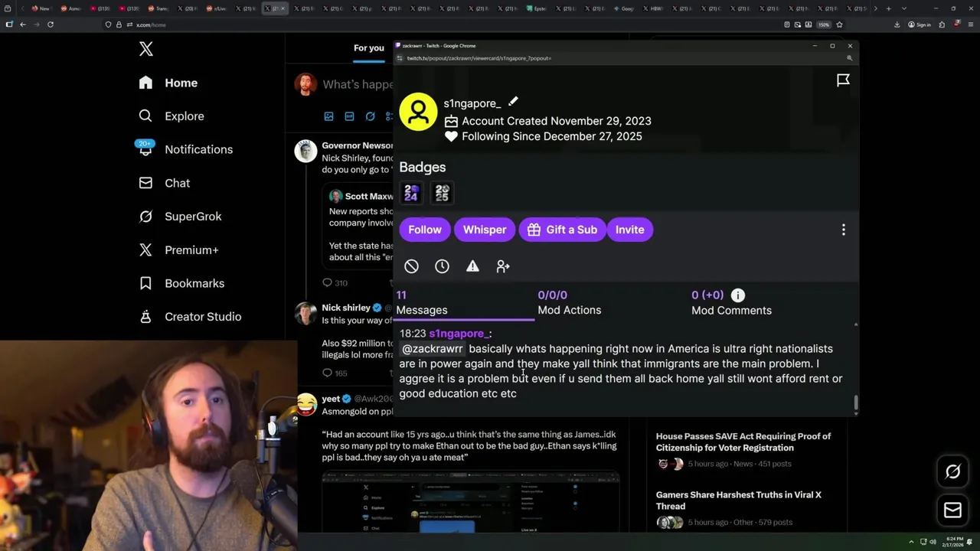
Task: Open the three-dot more options menu
Action: point(844,230)
